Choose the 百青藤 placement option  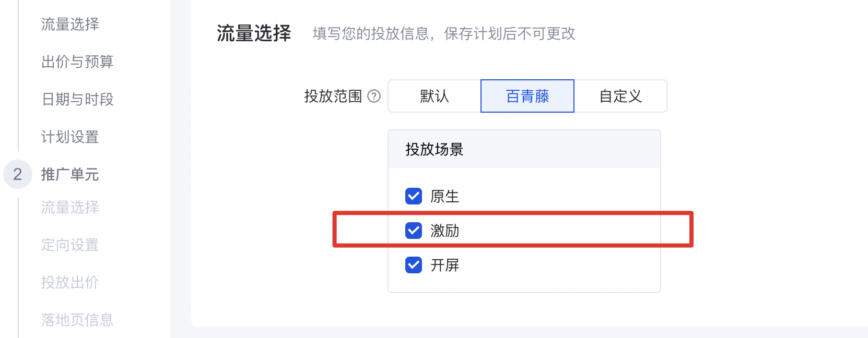click(527, 96)
